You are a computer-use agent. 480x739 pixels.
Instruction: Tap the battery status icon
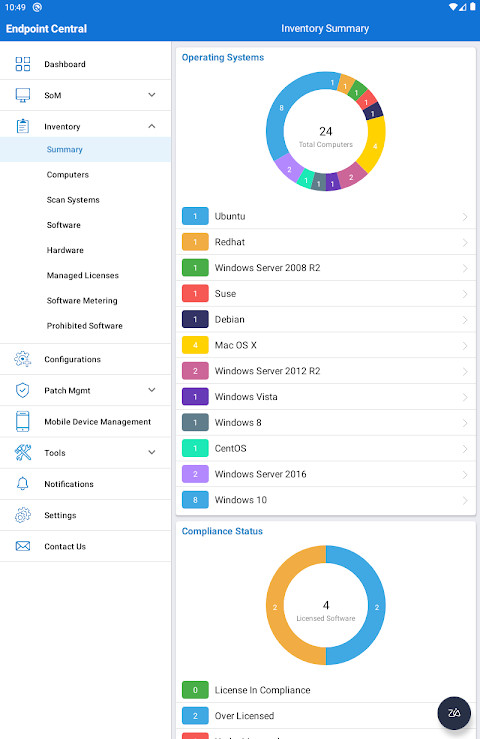tap(472, 7)
